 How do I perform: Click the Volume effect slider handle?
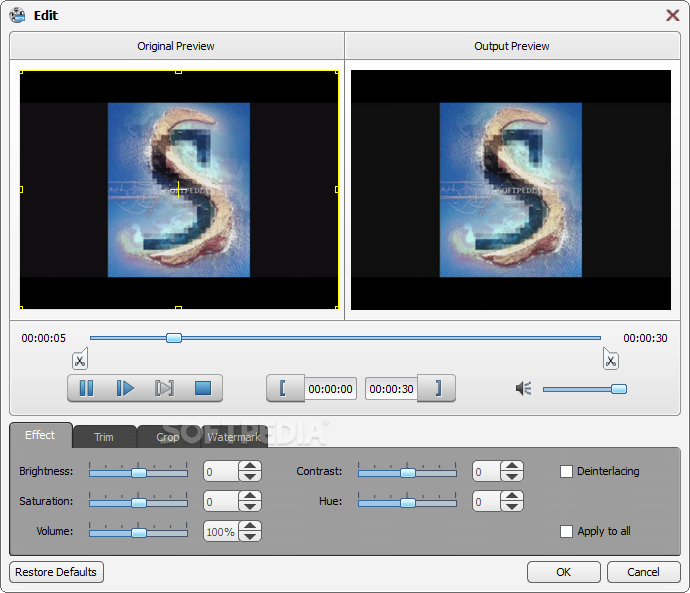[x=139, y=533]
